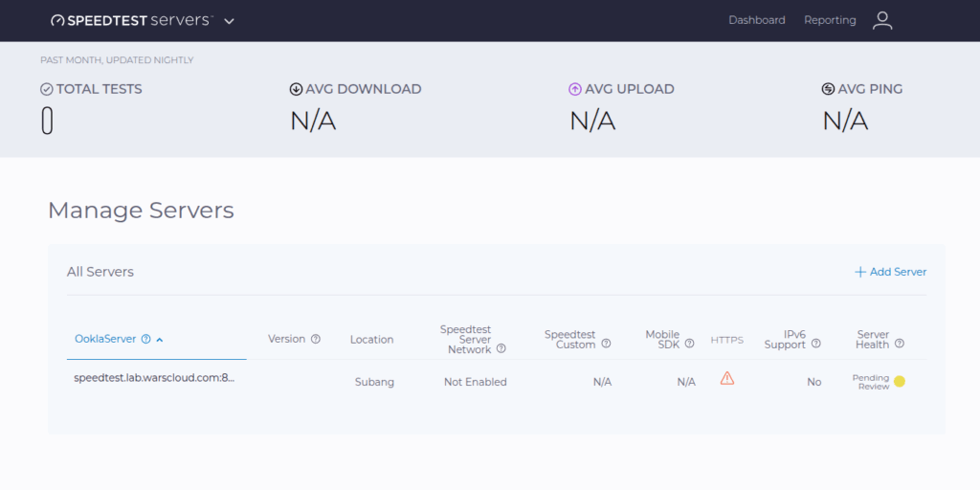Click 'Past Month, Updated Nightly' label
The height and width of the screenshot is (490, 980).
click(x=117, y=60)
